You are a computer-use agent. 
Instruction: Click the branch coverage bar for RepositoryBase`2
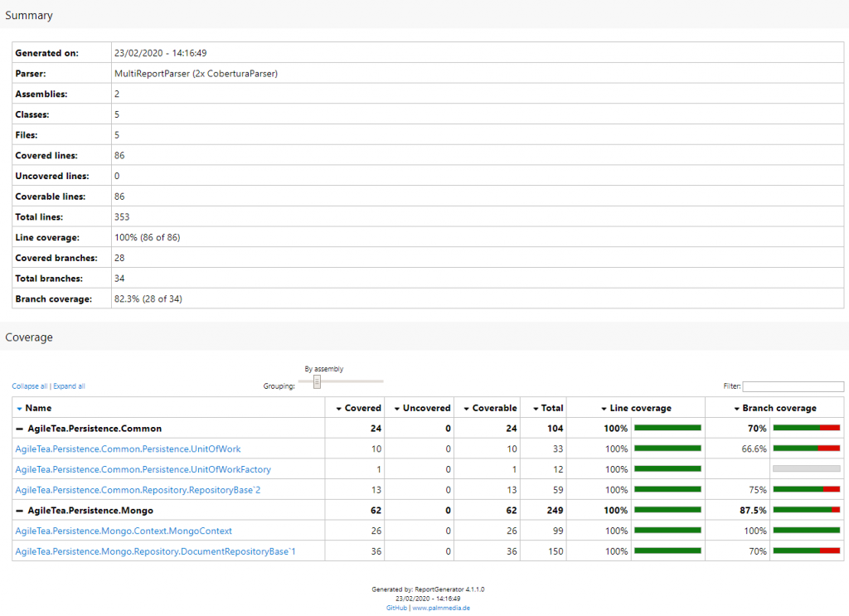pos(807,489)
